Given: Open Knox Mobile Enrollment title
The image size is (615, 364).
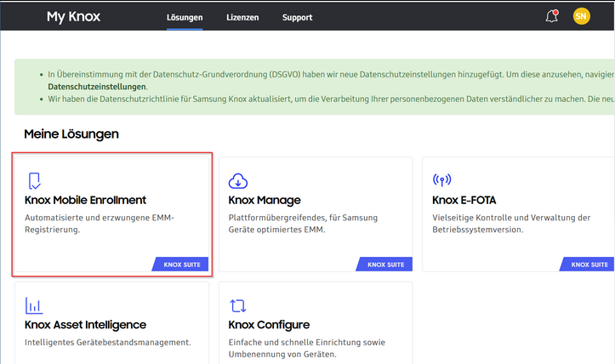Looking at the screenshot, I should [85, 200].
